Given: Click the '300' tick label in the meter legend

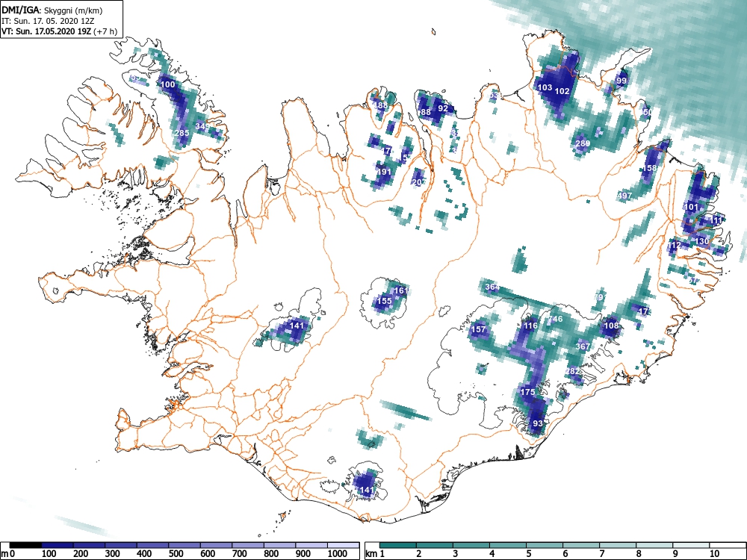Looking at the screenshot, I should pos(112,554).
